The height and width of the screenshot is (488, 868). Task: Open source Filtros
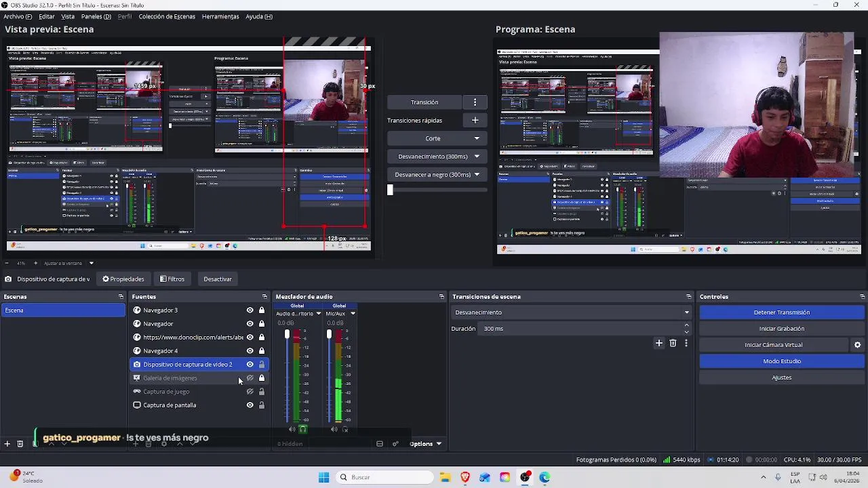tap(172, 279)
